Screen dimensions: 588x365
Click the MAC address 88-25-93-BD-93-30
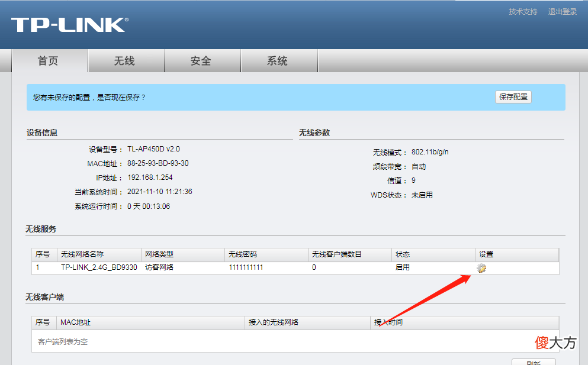pyautogui.click(x=158, y=163)
